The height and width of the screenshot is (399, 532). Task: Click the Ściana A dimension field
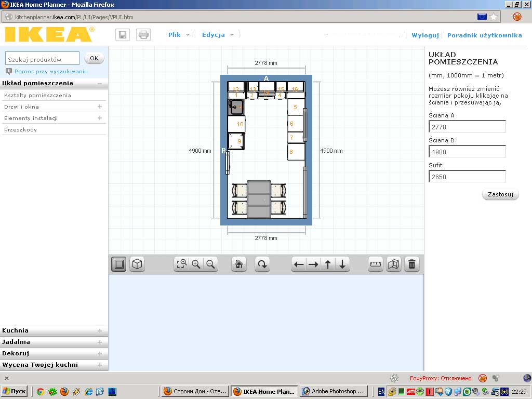click(x=467, y=127)
